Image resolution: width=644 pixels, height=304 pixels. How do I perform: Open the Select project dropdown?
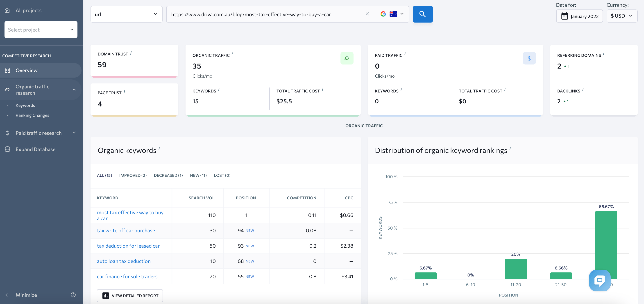tap(41, 30)
